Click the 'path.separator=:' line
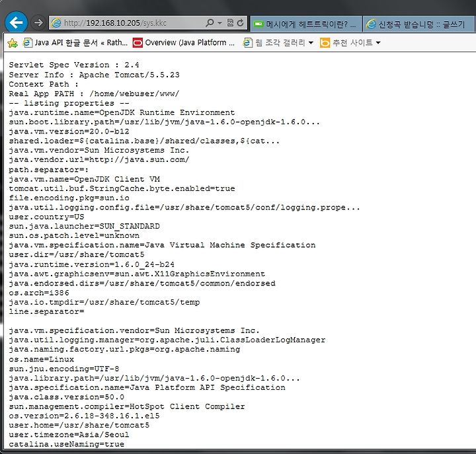Viewport: 476px width, 454px height. (x=48, y=170)
